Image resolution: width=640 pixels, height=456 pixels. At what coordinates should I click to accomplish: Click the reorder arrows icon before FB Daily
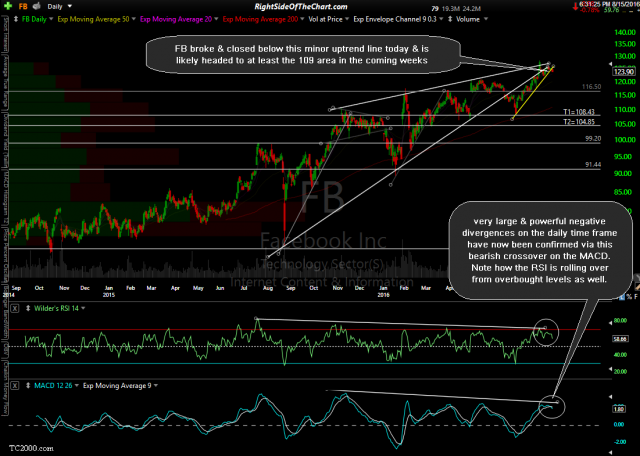click(16, 19)
